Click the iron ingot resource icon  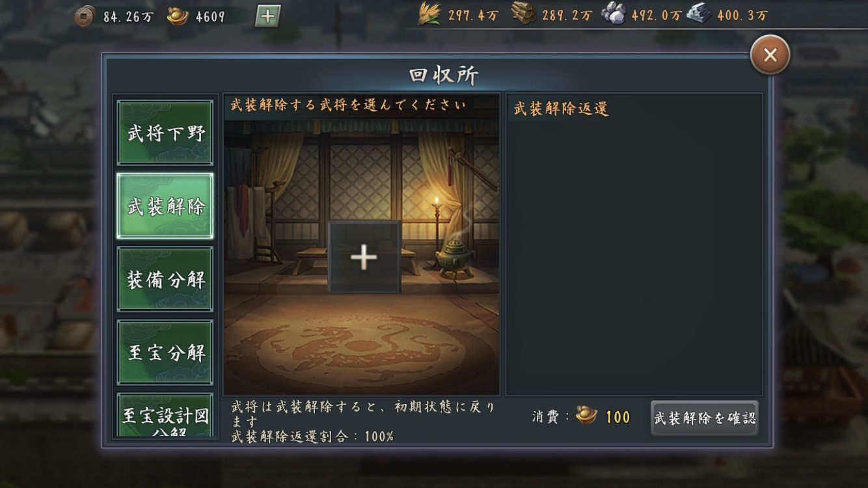[x=699, y=14]
